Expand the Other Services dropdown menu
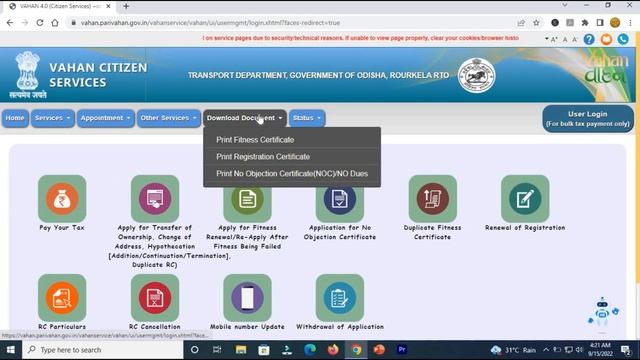The height and width of the screenshot is (360, 640). pos(169,118)
